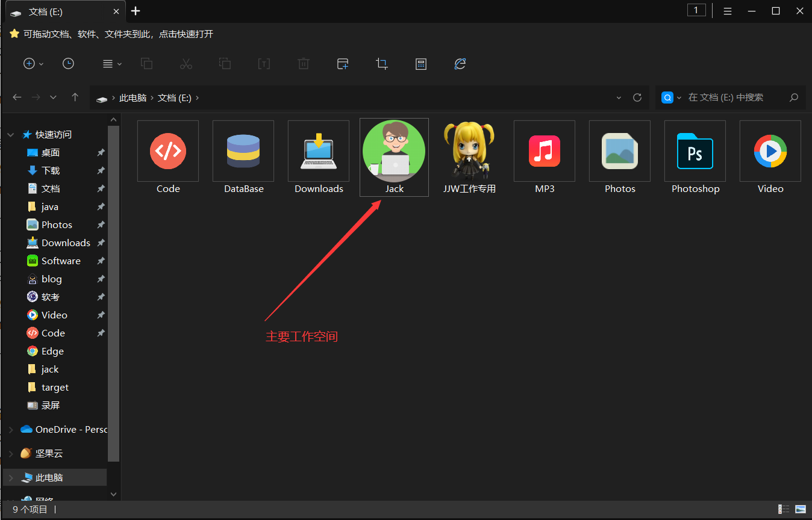Click the New item plus icon

(x=29, y=64)
